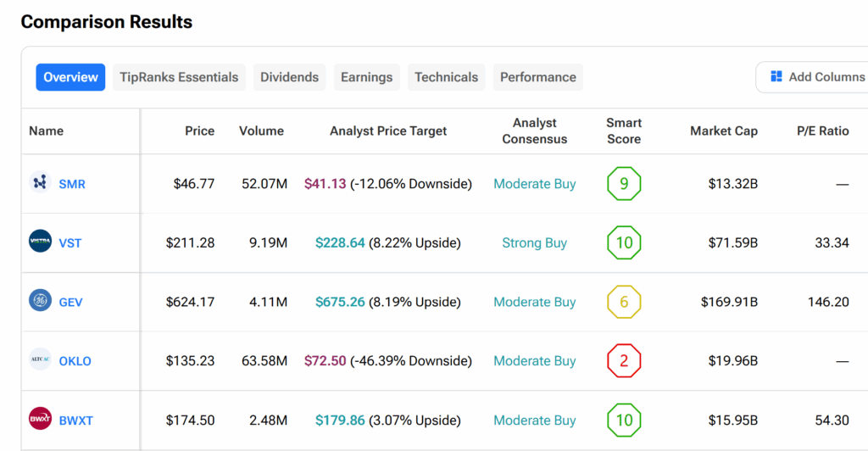Click OKLO Moderate Buy consensus link
The width and height of the screenshot is (868, 451).
(x=535, y=361)
